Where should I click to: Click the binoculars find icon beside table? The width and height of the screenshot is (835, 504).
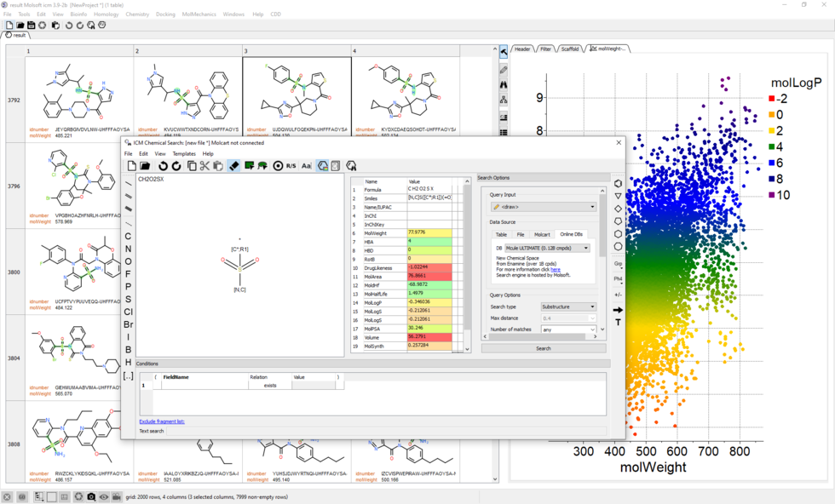click(x=504, y=84)
